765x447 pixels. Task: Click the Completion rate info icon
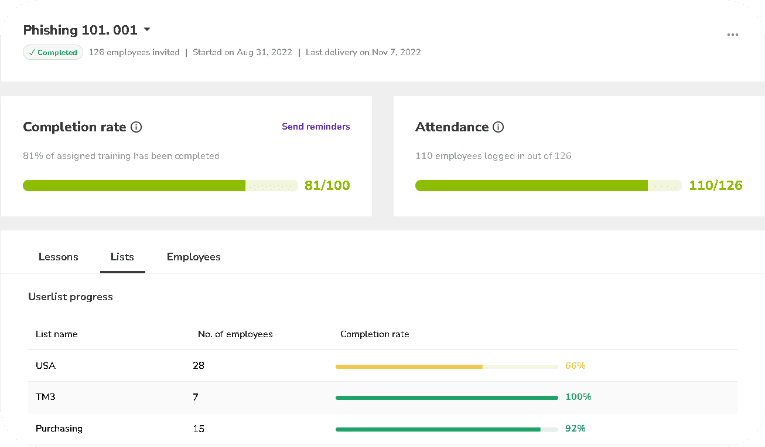[x=137, y=128]
